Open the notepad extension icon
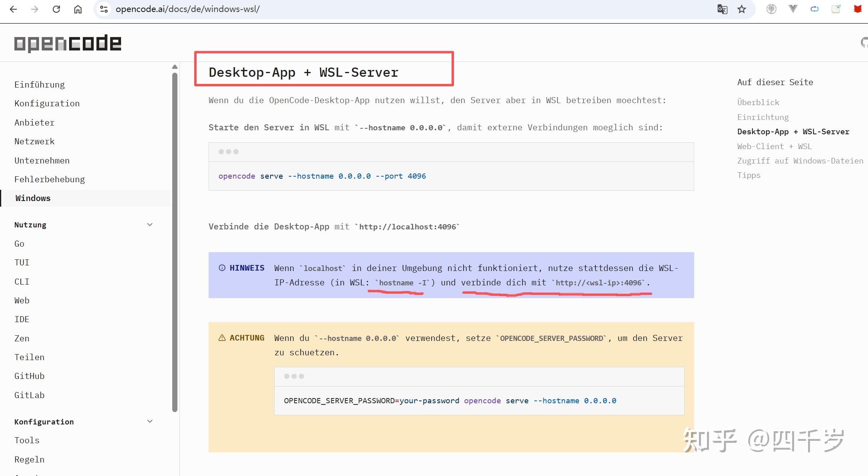Viewport: 868px width, 476px height. tap(836, 9)
